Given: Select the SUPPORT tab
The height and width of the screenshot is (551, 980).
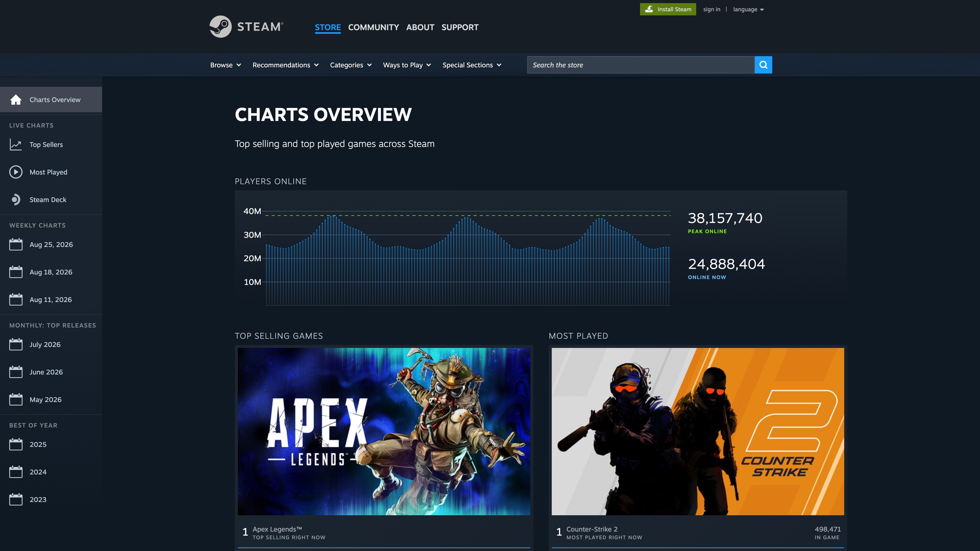Looking at the screenshot, I should [x=460, y=27].
